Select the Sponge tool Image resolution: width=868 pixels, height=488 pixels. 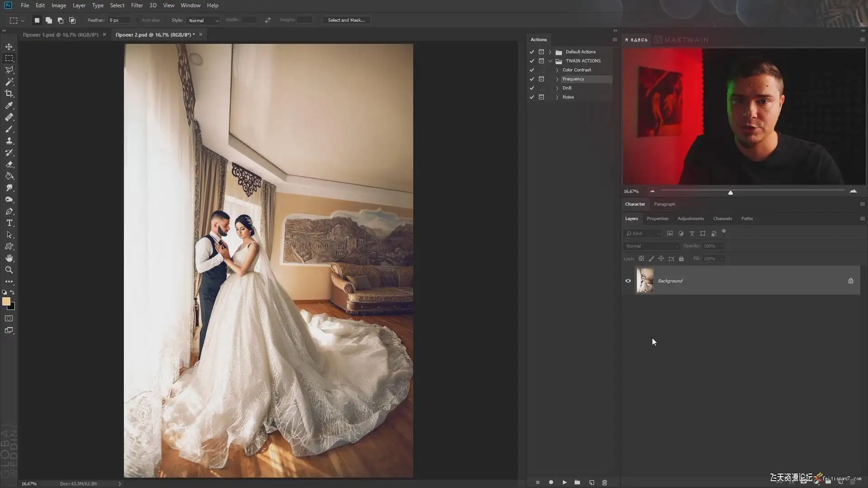pos(9,199)
